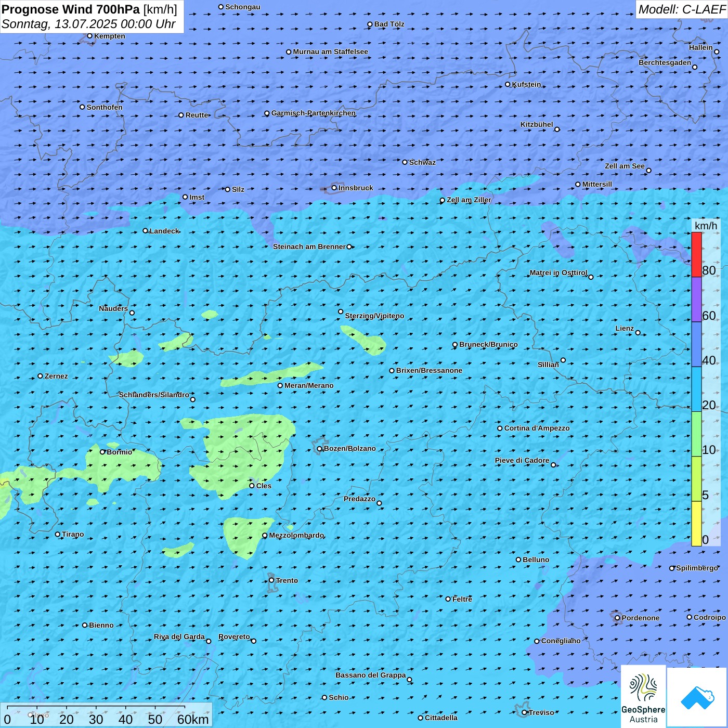Click the 'Steinach am Brenner' label

tap(309, 246)
